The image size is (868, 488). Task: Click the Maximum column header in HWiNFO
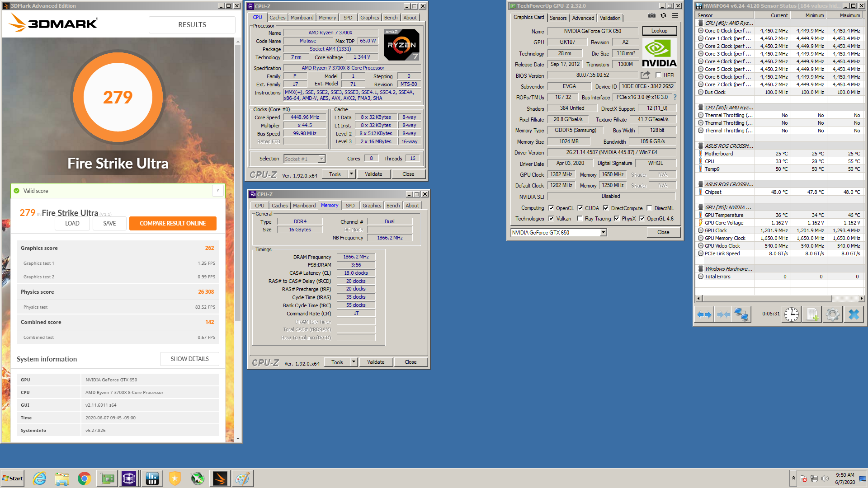coord(844,15)
